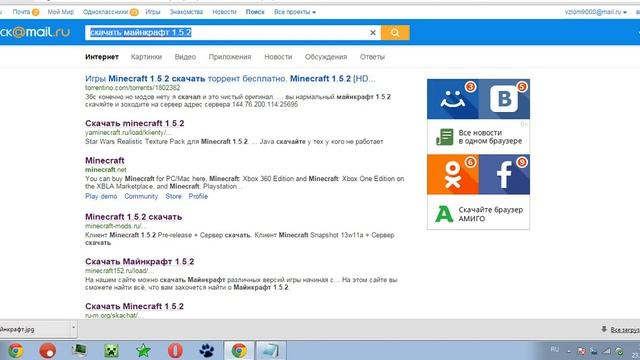Open the notepad-like taskbar window icon

pyautogui.click(x=271, y=351)
